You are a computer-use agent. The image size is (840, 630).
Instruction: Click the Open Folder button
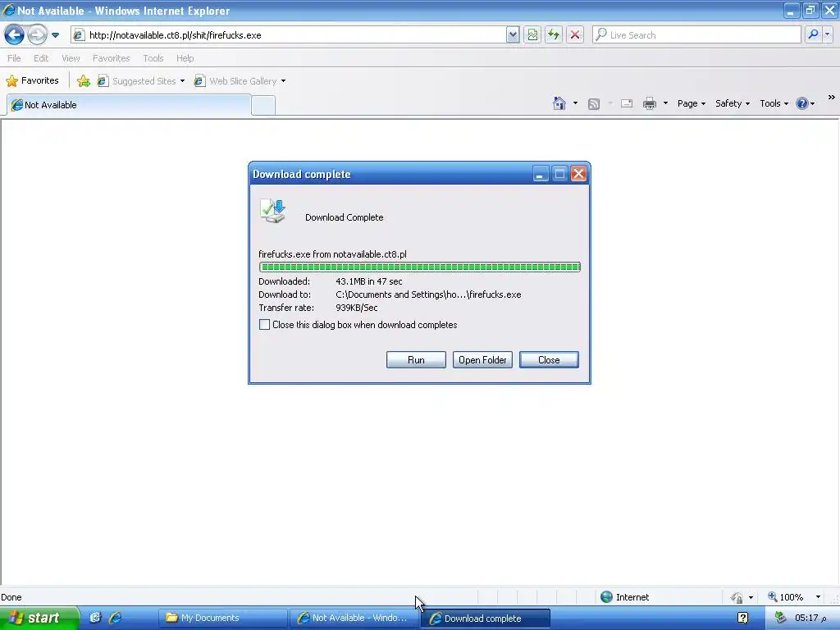coord(482,360)
